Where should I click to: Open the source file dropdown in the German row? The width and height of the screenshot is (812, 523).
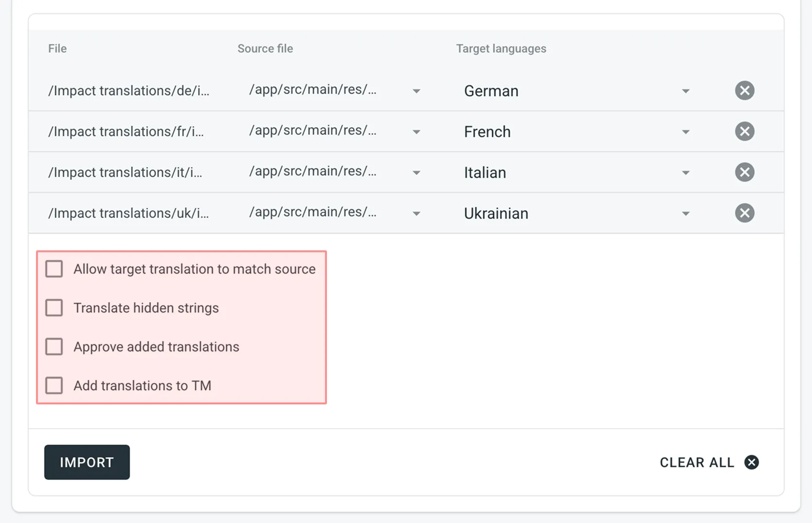point(416,90)
